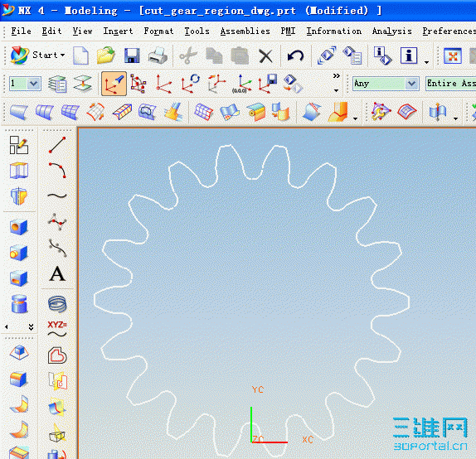This screenshot has width=476, height=459.
Task: Select the Studio Spline tool
Action: (57, 196)
